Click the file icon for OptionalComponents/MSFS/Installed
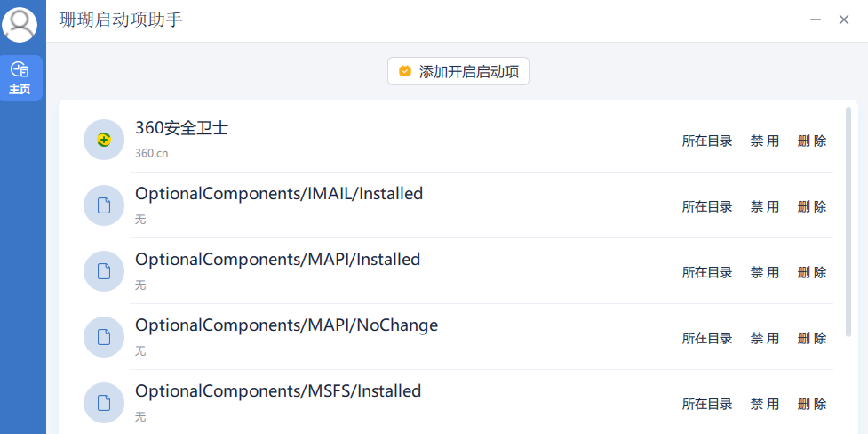Image resolution: width=868 pixels, height=434 pixels. coord(104,403)
